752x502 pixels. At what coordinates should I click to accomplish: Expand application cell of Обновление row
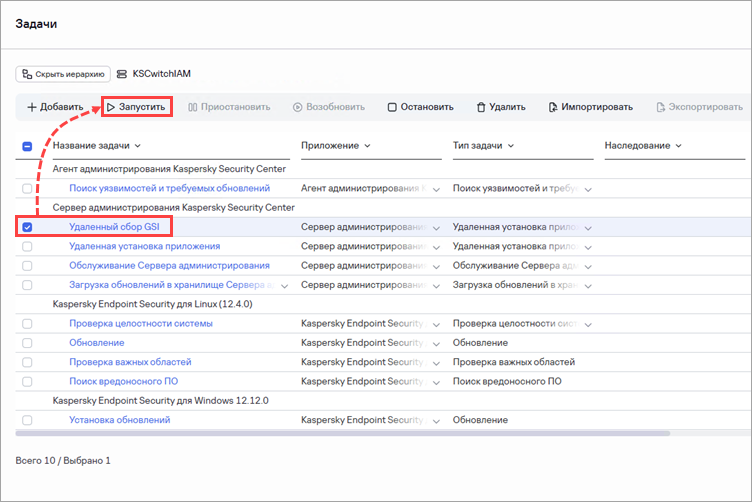tap(436, 344)
